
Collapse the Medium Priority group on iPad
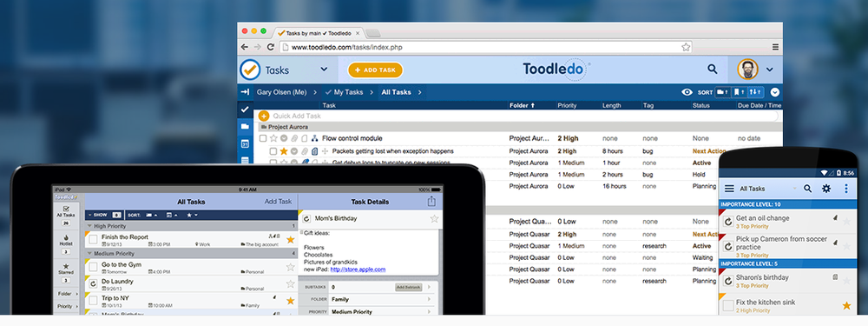pyautogui.click(x=89, y=253)
